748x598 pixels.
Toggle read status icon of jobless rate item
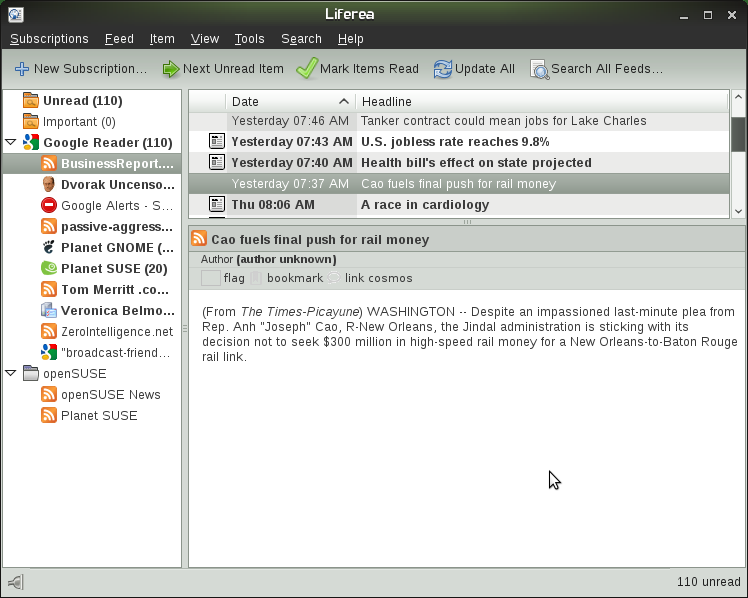216,142
